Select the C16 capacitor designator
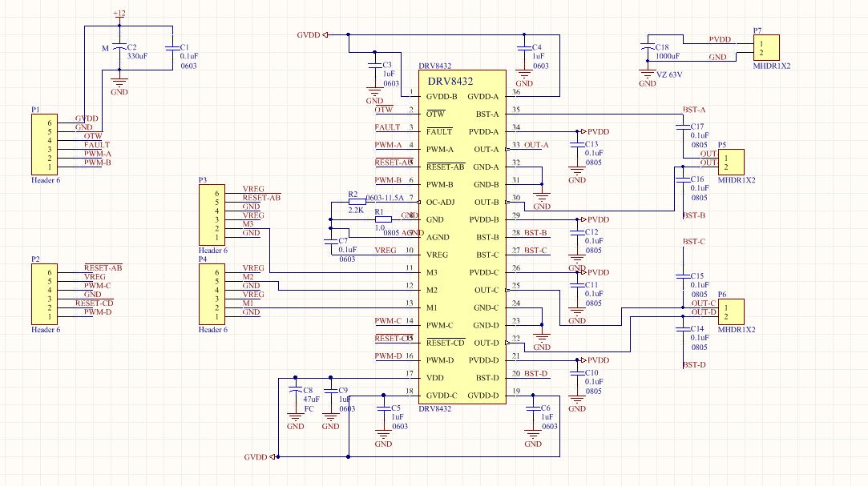This screenshot has width=868, height=486. [697, 179]
